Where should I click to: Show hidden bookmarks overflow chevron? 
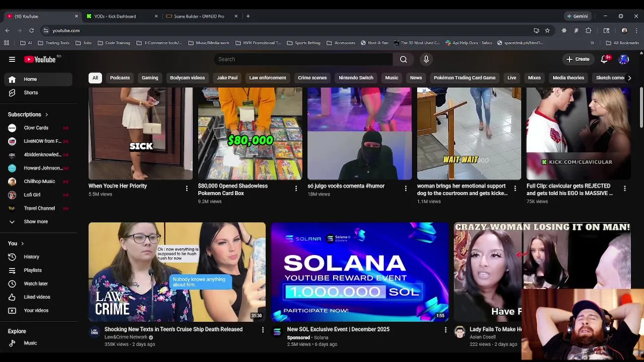coord(592,43)
